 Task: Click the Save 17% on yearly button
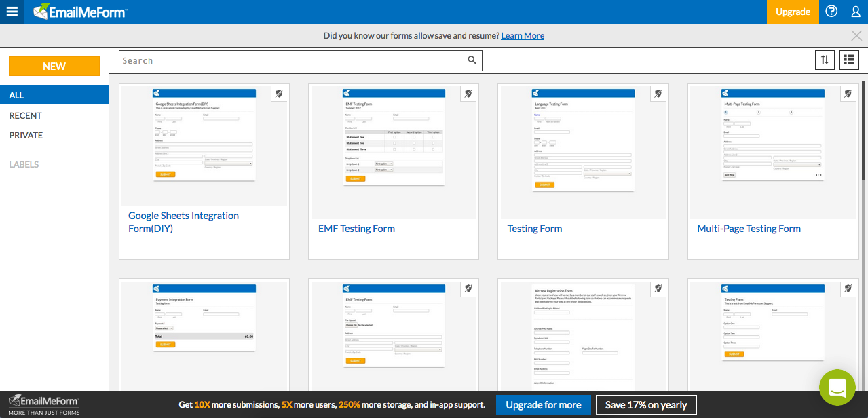646,405
